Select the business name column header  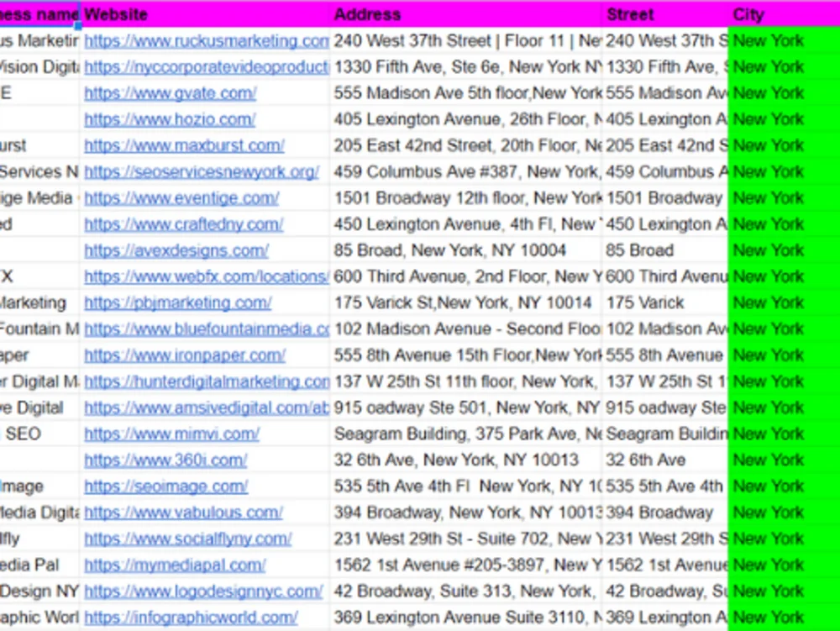(39, 14)
